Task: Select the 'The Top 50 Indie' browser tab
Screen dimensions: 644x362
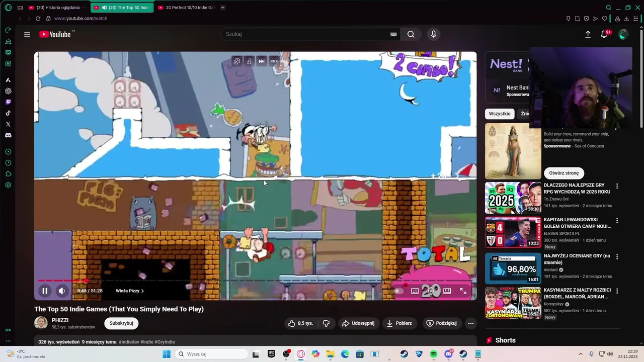Action: pos(122,8)
